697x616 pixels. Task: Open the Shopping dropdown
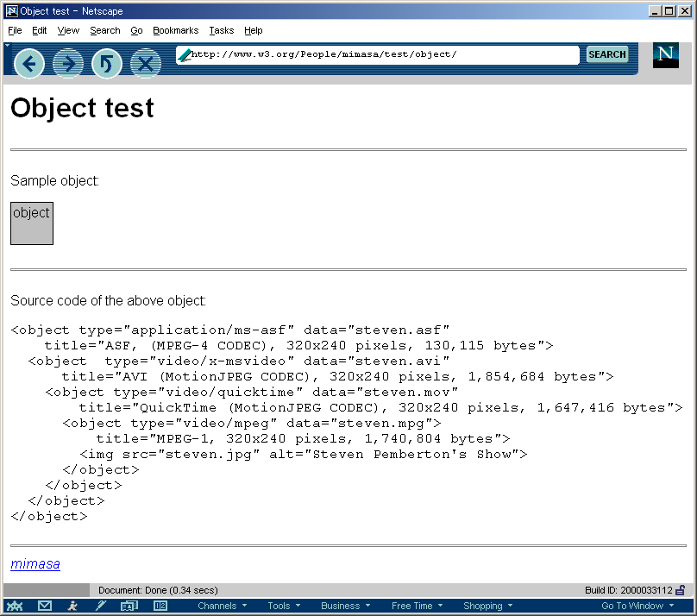487,606
